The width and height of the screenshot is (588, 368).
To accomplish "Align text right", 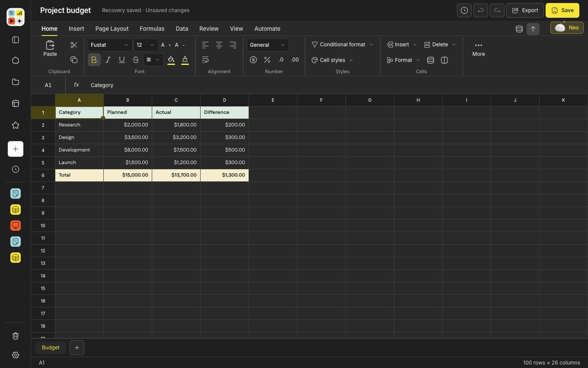I will click(233, 45).
